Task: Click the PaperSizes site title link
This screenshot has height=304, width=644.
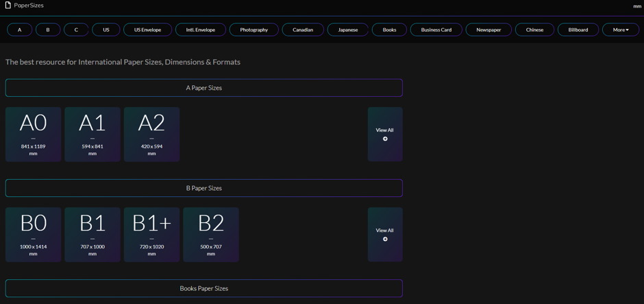Action: click(x=29, y=5)
